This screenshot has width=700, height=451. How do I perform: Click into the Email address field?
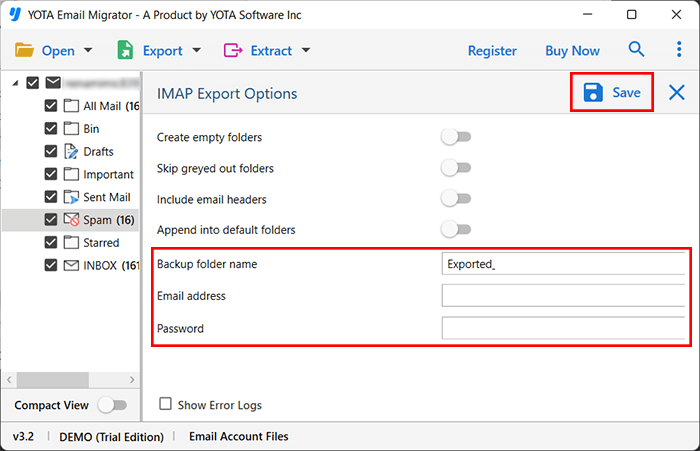pyautogui.click(x=563, y=295)
